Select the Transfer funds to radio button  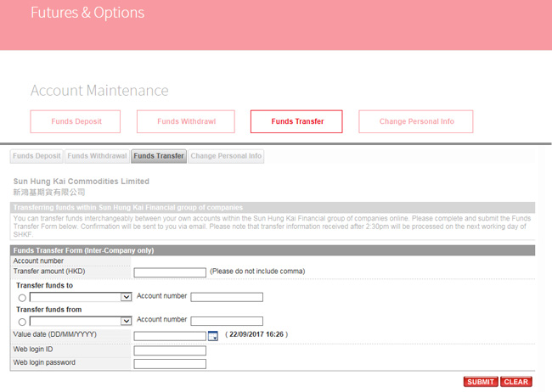point(22,298)
